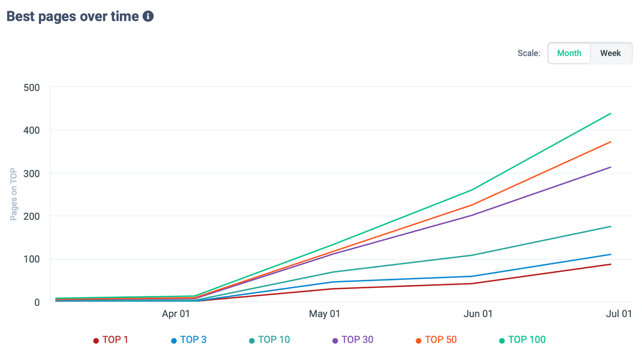The width and height of the screenshot is (642, 364).
Task: Click the info icon beside Best pages over time
Action: click(148, 17)
